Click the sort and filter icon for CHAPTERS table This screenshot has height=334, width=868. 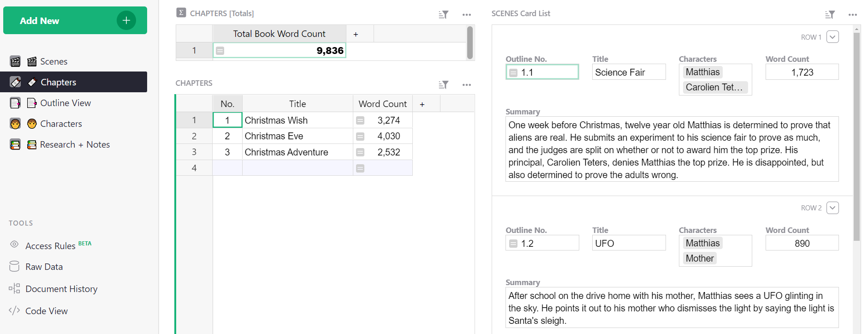point(443,85)
